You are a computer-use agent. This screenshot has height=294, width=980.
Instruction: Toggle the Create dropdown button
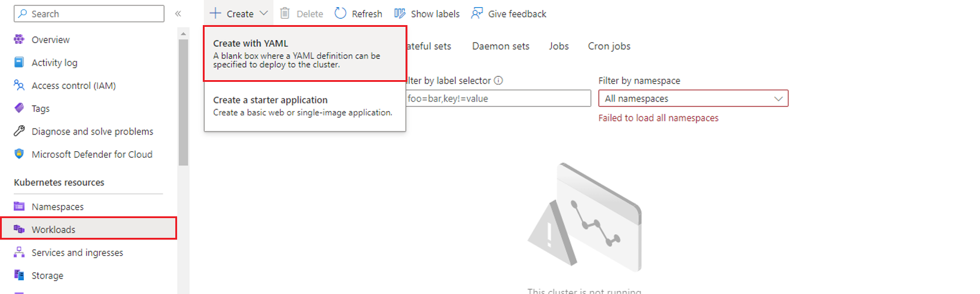click(x=239, y=14)
